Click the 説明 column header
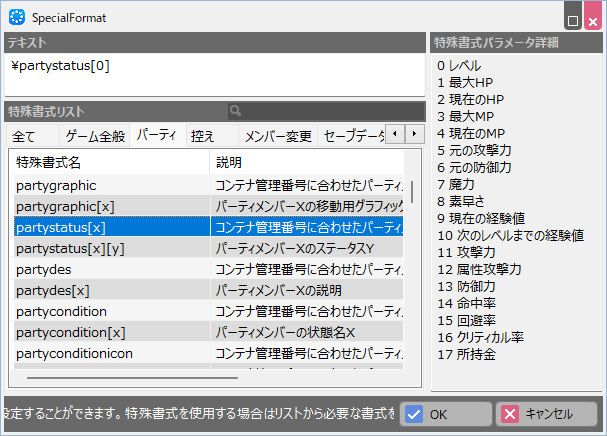Image resolution: width=607 pixels, height=436 pixels. point(305,162)
